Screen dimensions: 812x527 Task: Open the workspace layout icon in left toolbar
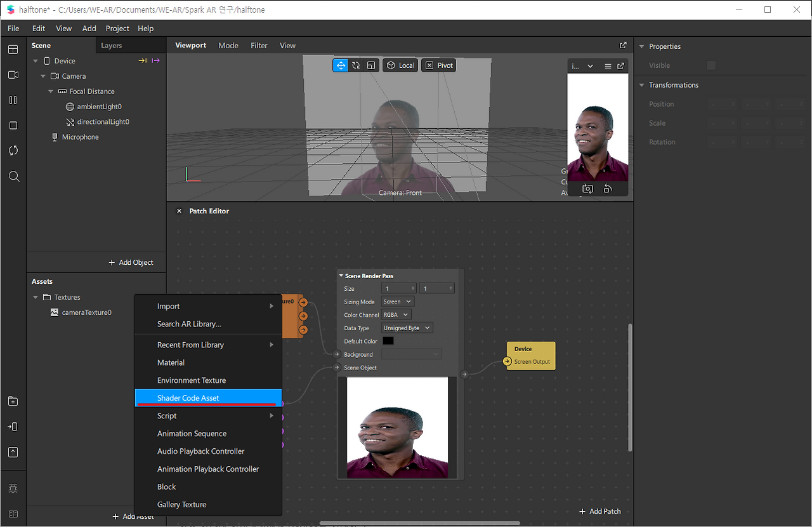point(13,50)
